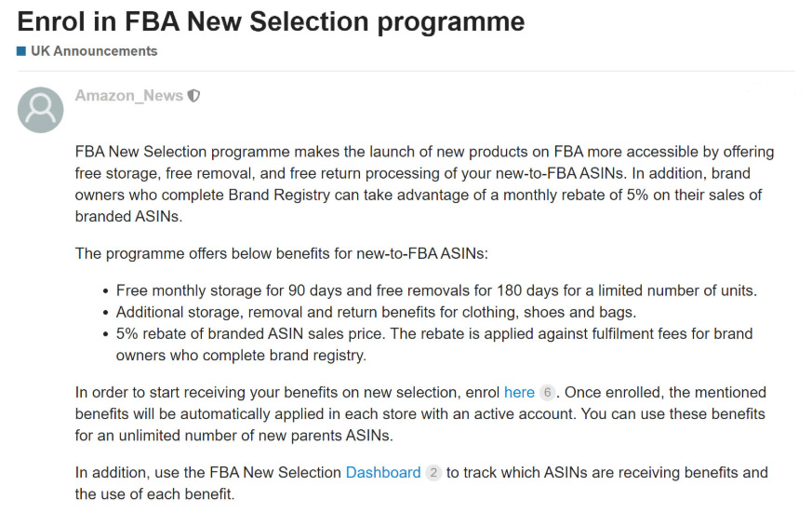The width and height of the screenshot is (812, 526).
Task: Open the FBA New Selection Dashboard link
Action: (382, 473)
